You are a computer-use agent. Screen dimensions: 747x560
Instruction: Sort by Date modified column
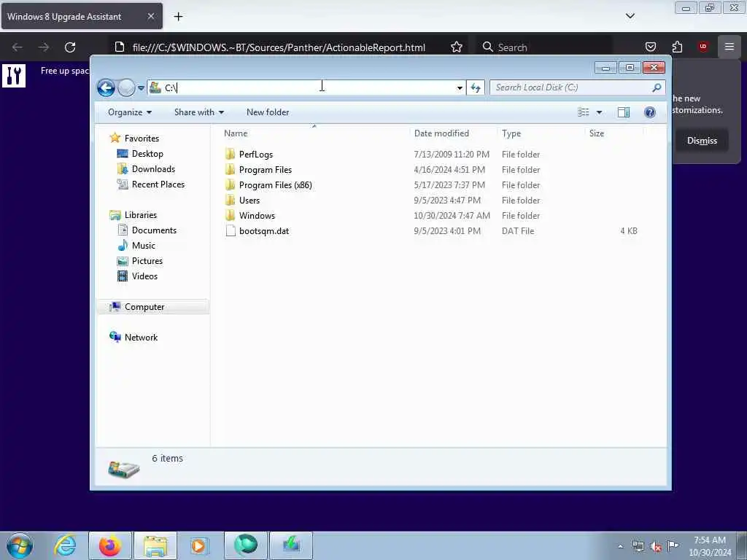click(441, 133)
